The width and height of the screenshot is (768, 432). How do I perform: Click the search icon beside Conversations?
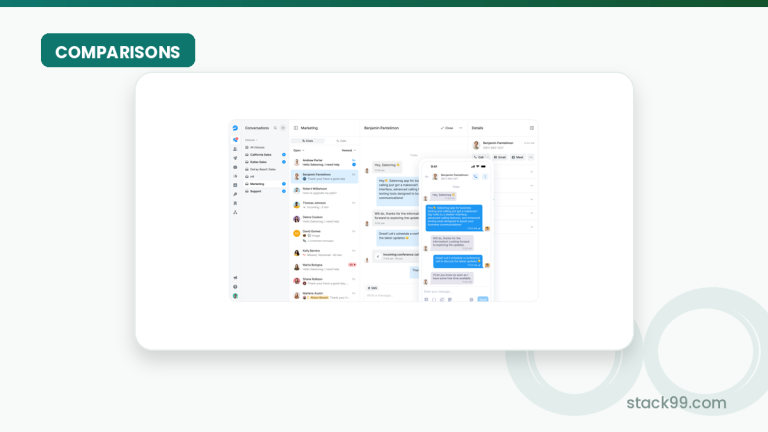pyautogui.click(x=275, y=128)
